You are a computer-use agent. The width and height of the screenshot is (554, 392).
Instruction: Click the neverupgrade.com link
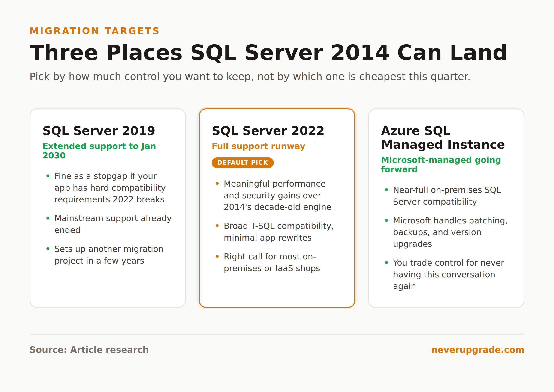click(x=478, y=350)
